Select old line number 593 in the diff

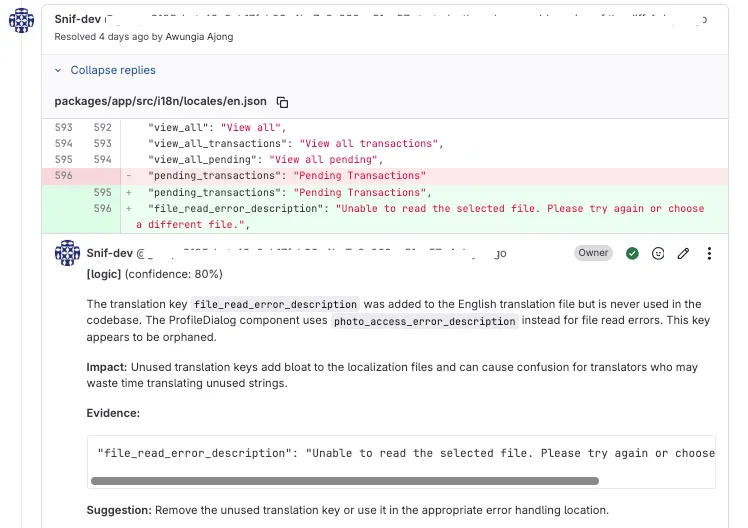click(63, 127)
